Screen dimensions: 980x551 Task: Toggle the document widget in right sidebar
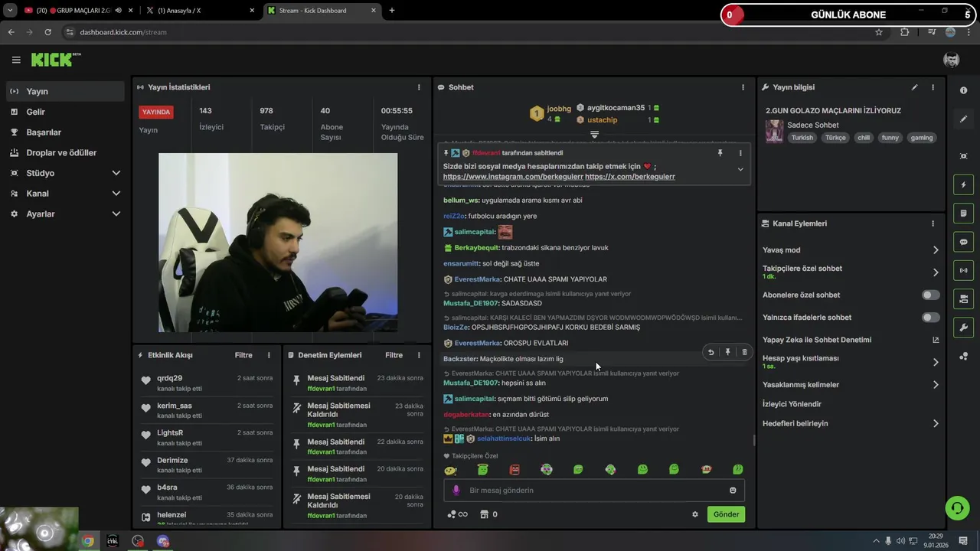[963, 214]
